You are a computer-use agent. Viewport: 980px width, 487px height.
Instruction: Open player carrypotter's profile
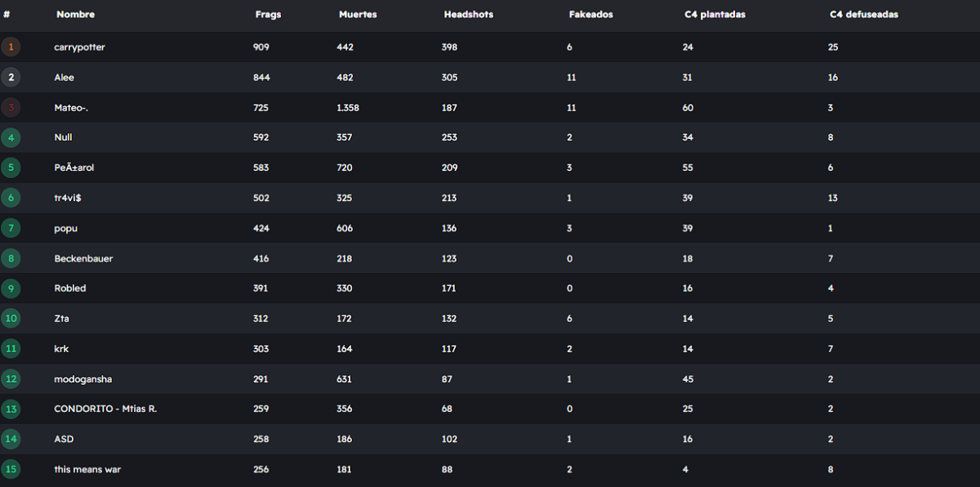click(79, 47)
